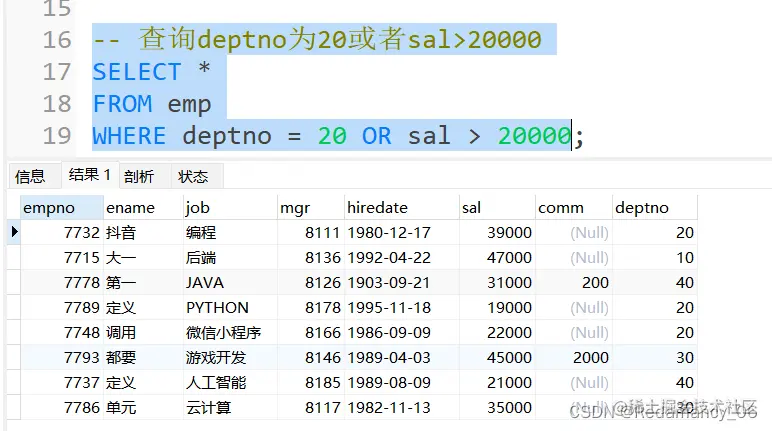This screenshot has height=431, width=772.
Task: Select job cell 后端
Action: 230,258
